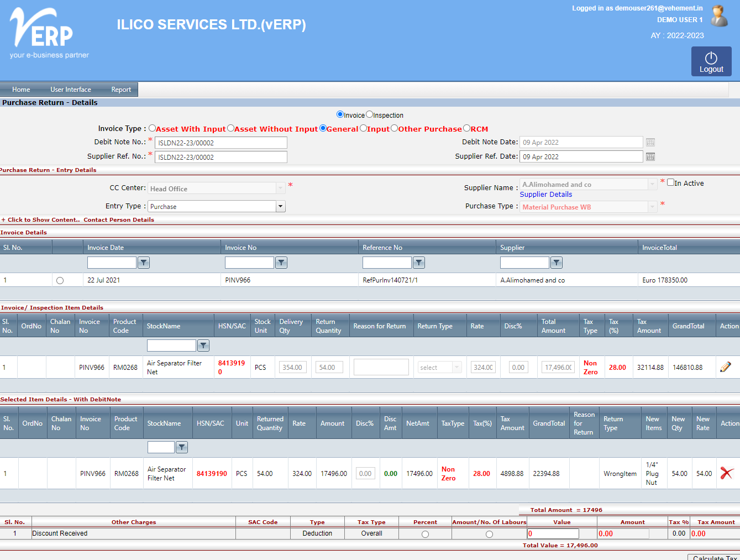Click the Supplier column filter funnel icon

557,263
